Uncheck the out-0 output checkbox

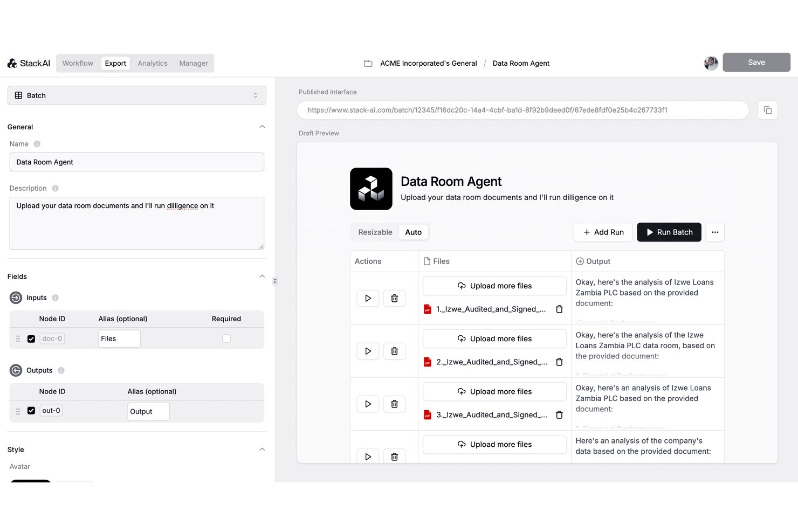coord(31,411)
